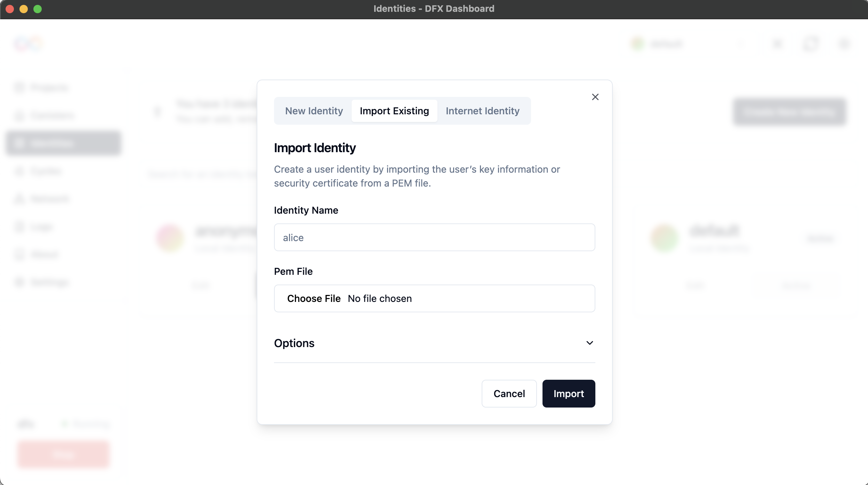This screenshot has width=868, height=485.
Task: Switch to the New Identity tab
Action: [314, 111]
